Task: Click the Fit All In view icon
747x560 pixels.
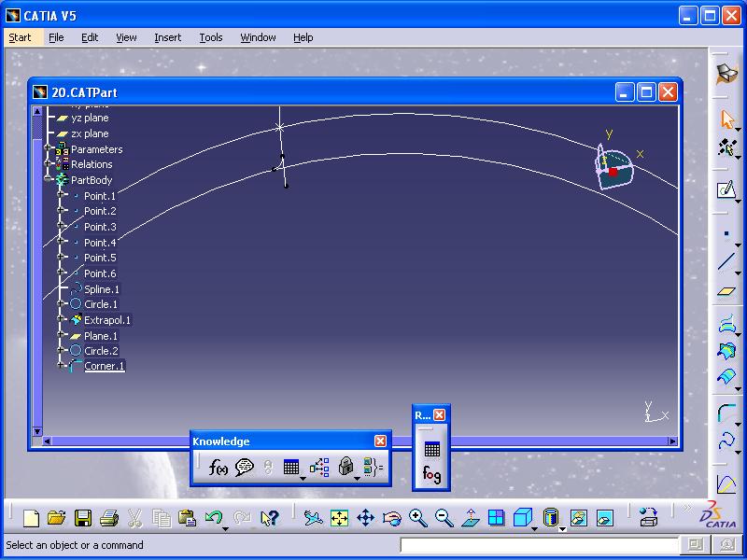Action: 339,518
